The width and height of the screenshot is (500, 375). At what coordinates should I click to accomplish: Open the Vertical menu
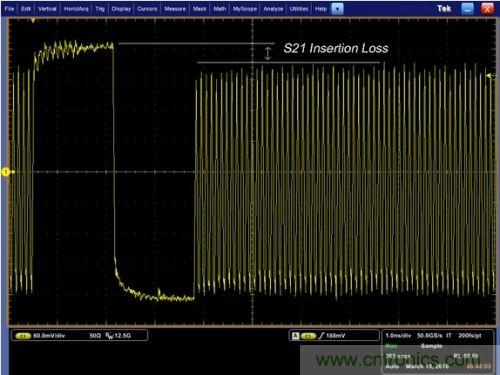47,9
